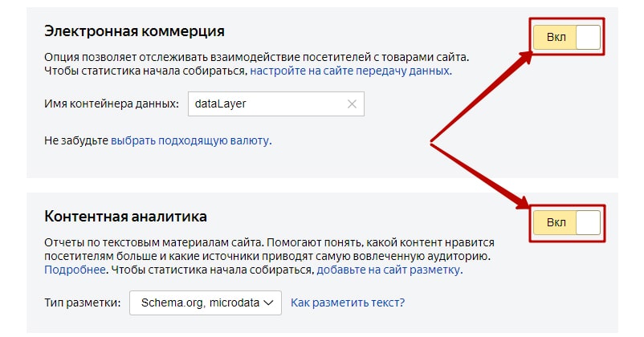The image size is (644, 337).
Task: Open the 'добавьте на сайт разметку' link
Action: click(389, 270)
